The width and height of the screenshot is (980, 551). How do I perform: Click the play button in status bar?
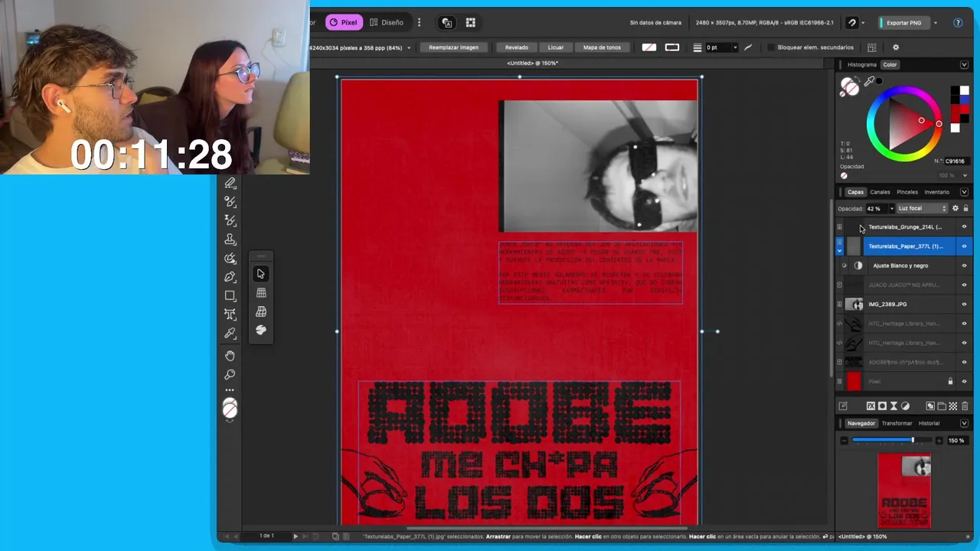[x=296, y=536]
